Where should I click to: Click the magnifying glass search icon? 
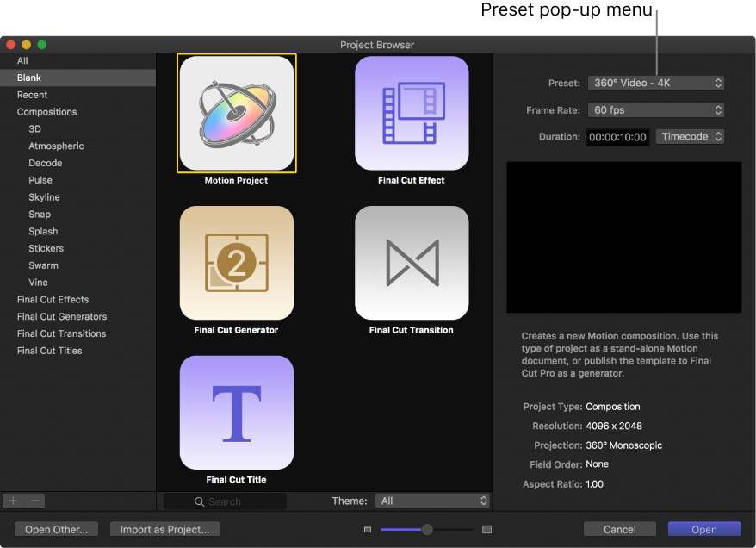click(x=200, y=501)
